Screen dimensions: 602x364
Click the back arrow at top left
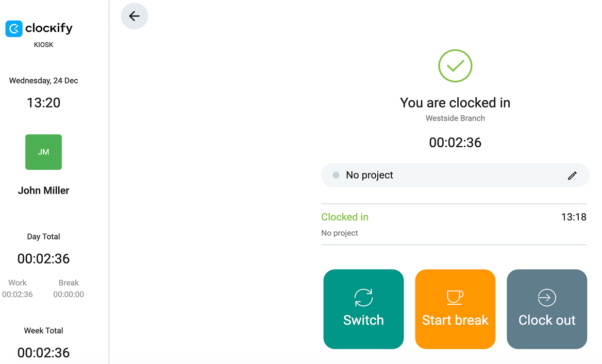pos(134,16)
